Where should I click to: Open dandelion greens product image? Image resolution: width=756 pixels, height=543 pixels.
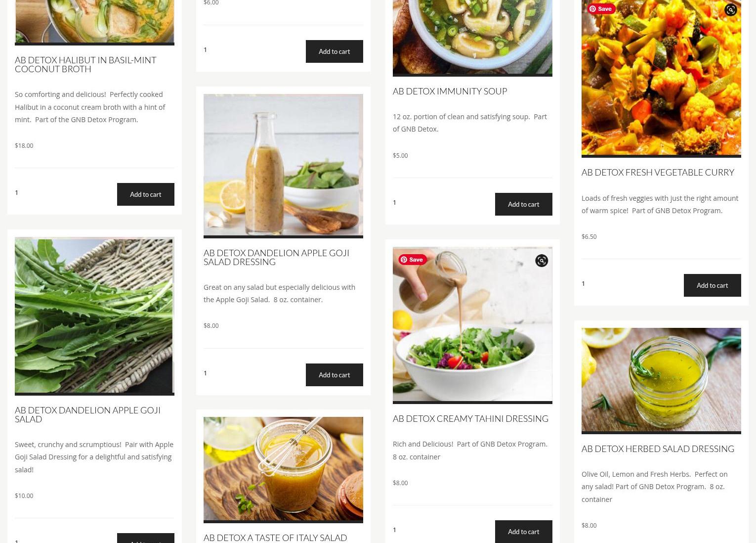[94, 316]
